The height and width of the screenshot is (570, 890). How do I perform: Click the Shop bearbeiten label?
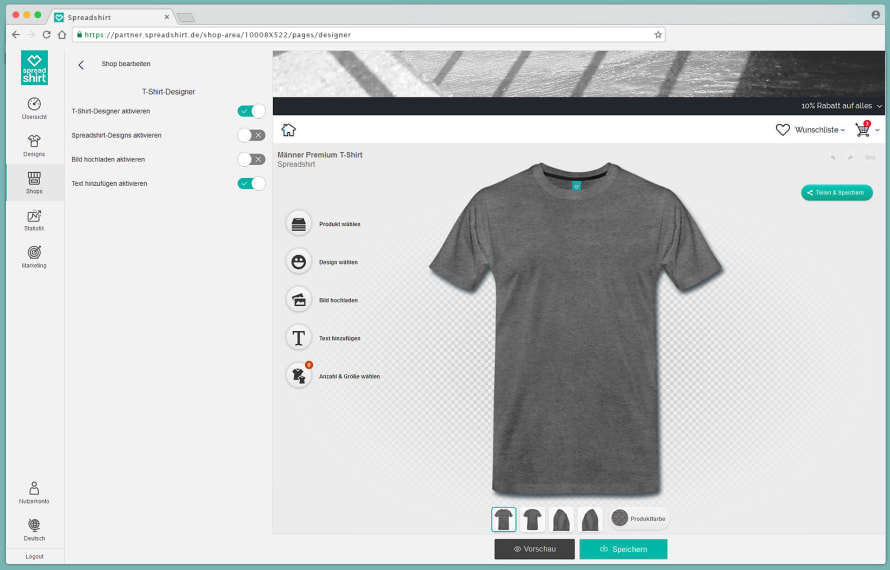[x=126, y=64]
